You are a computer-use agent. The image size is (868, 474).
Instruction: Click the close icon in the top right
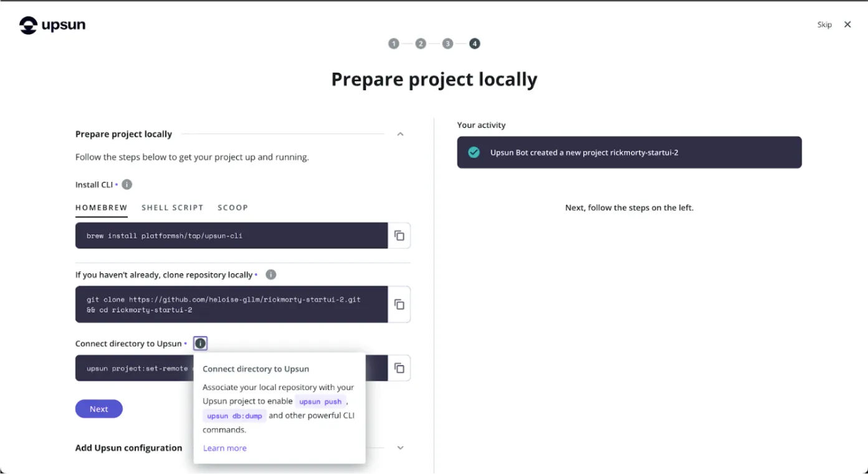click(x=847, y=24)
